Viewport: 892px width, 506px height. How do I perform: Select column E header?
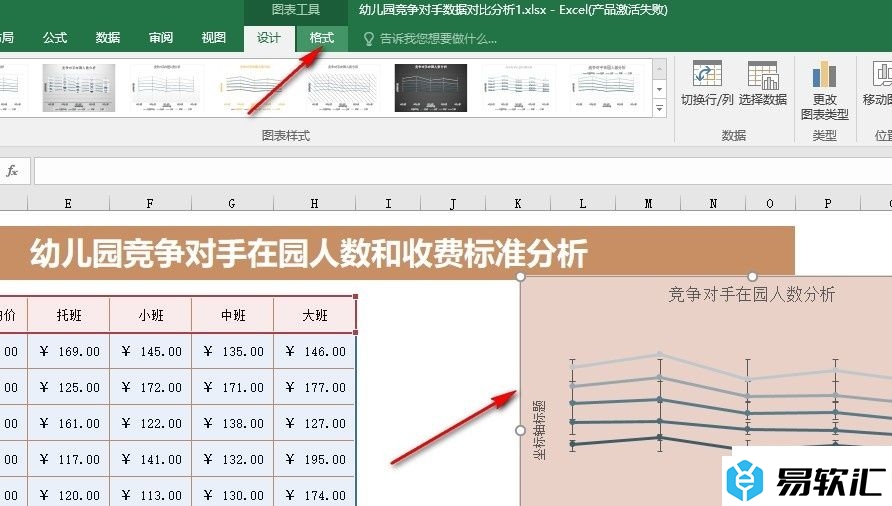click(68, 203)
